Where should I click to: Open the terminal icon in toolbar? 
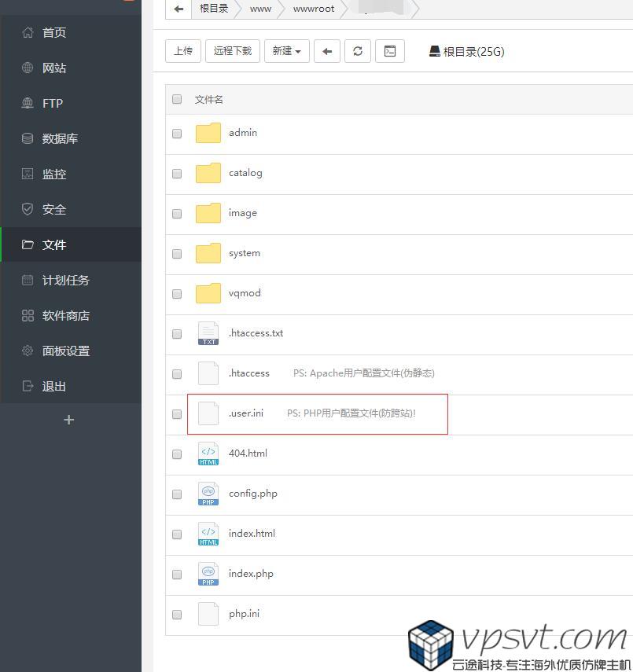pyautogui.click(x=390, y=51)
